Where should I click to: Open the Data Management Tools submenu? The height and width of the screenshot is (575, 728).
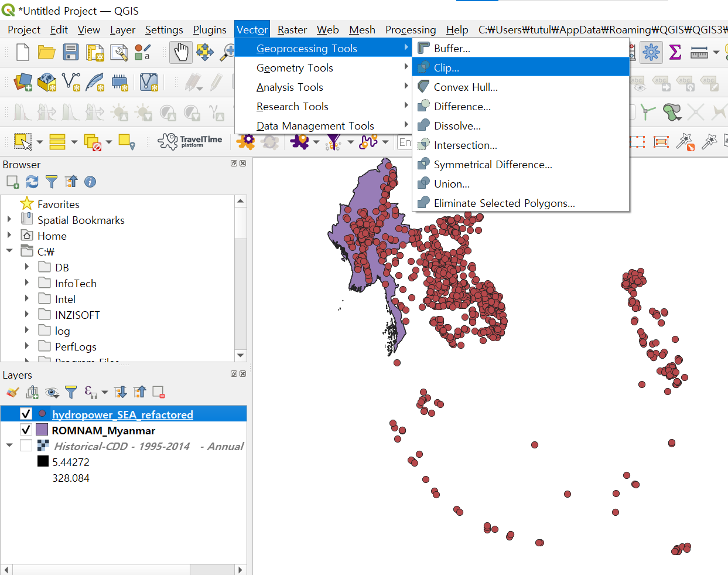(x=323, y=125)
